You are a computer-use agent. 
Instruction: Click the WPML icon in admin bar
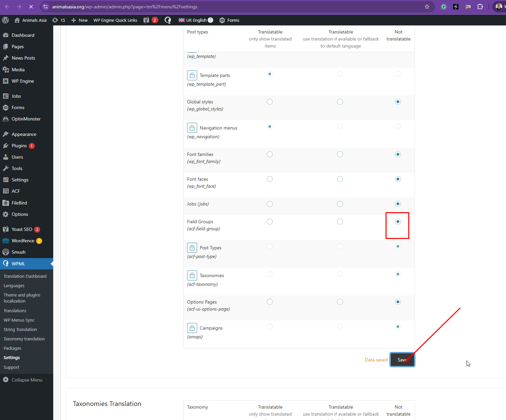tap(168, 20)
